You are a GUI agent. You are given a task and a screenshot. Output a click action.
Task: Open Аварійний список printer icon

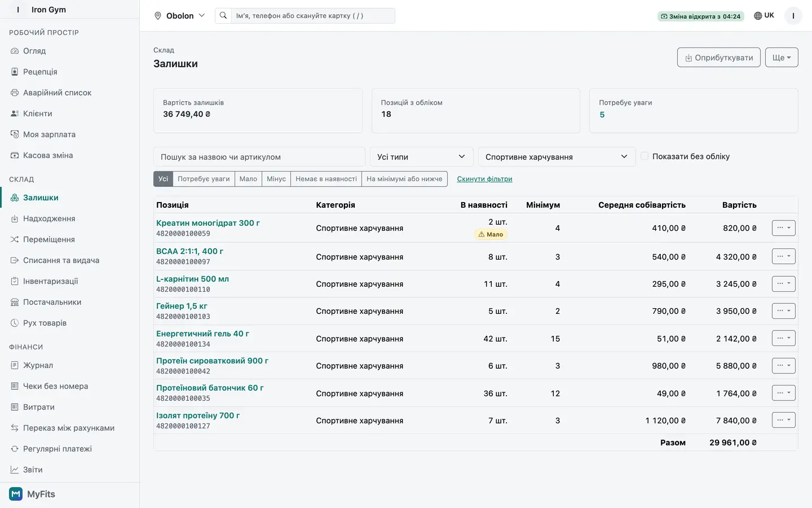[x=15, y=93]
